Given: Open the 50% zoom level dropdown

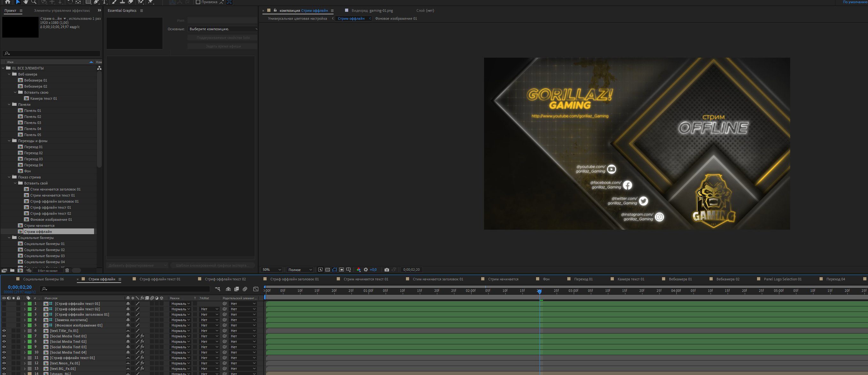Looking at the screenshot, I should coord(272,270).
